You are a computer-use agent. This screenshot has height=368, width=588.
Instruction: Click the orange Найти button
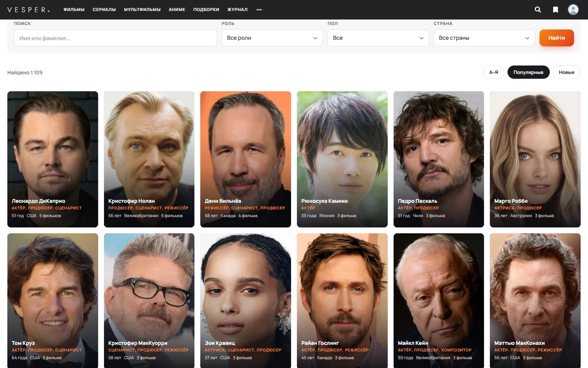pos(556,38)
